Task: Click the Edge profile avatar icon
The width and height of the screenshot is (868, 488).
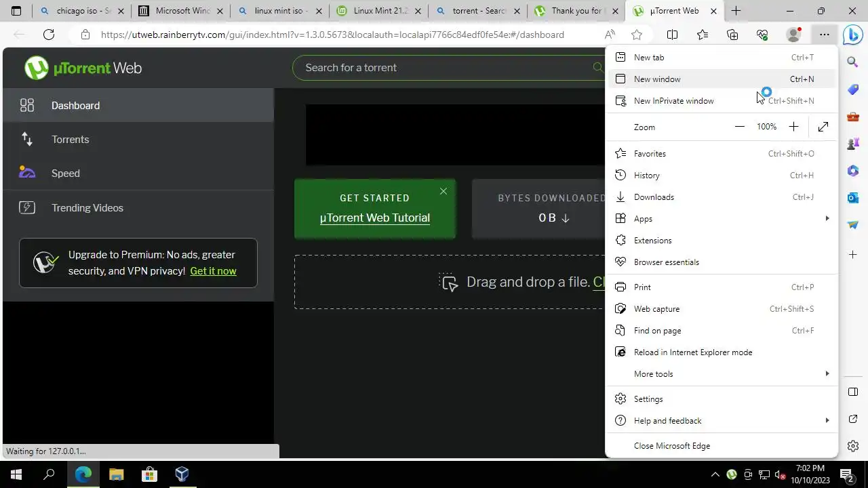Action: 793,35
